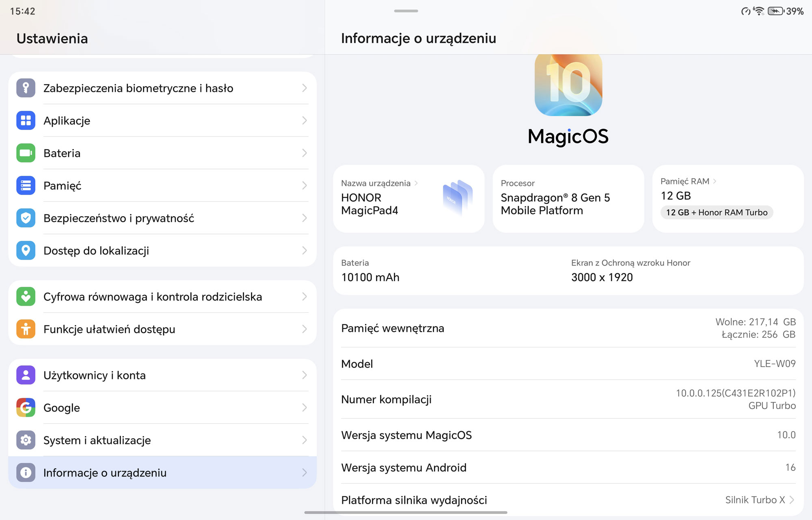Tap the location pin icon

point(26,251)
